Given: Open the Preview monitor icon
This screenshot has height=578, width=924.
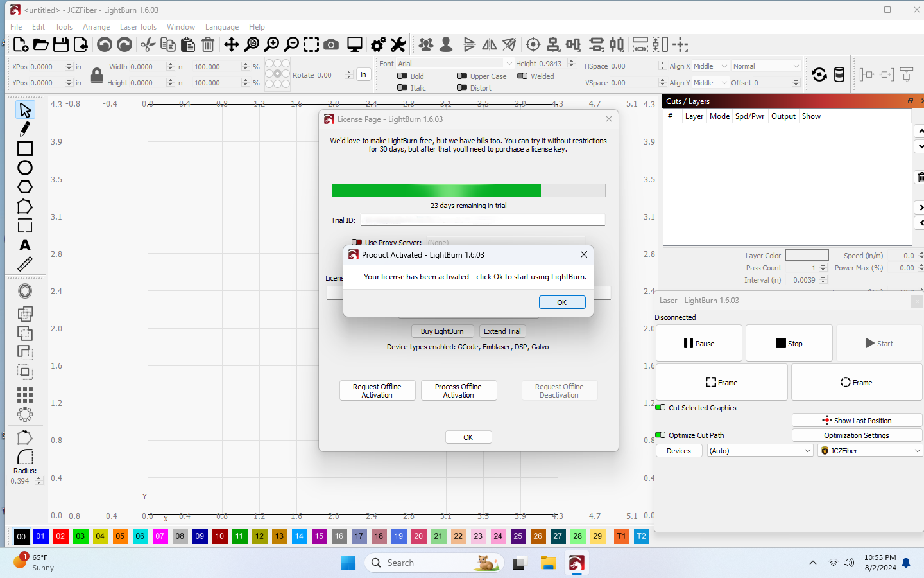Looking at the screenshot, I should 355,44.
